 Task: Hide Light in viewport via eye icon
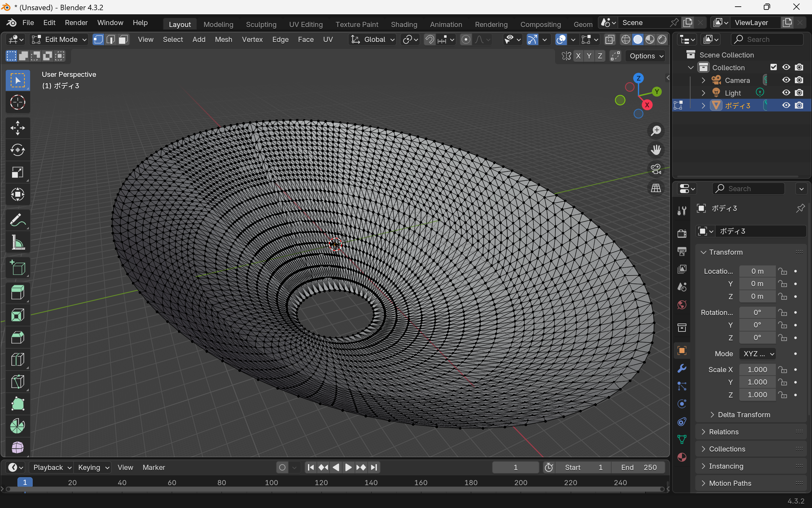click(786, 93)
